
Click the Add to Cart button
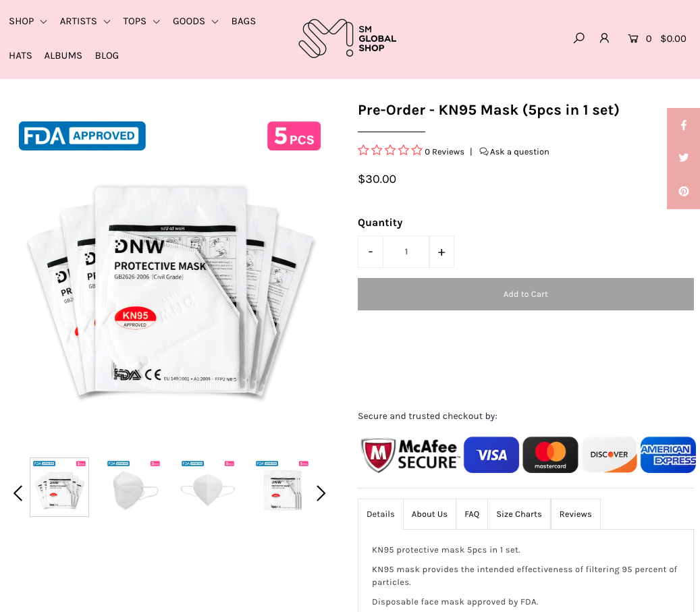click(525, 294)
